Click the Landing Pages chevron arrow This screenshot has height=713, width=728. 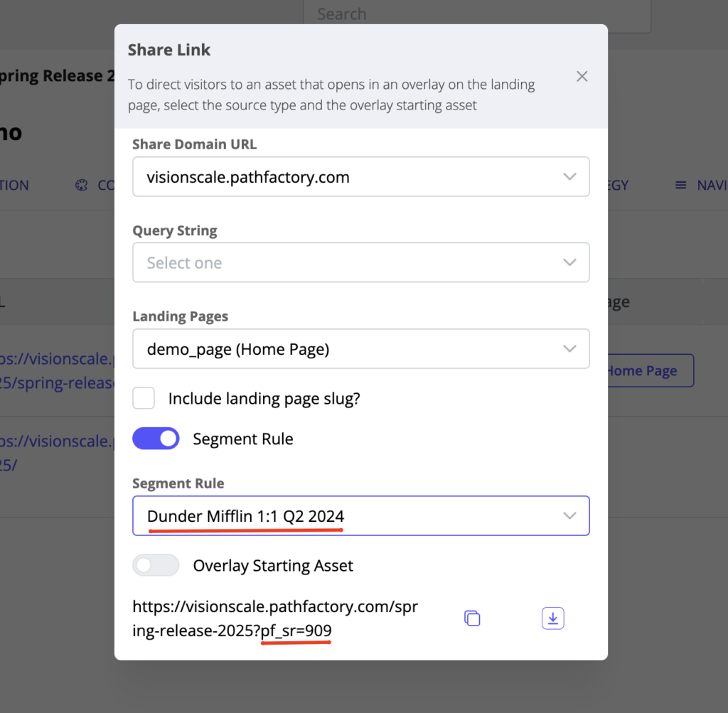(x=569, y=348)
